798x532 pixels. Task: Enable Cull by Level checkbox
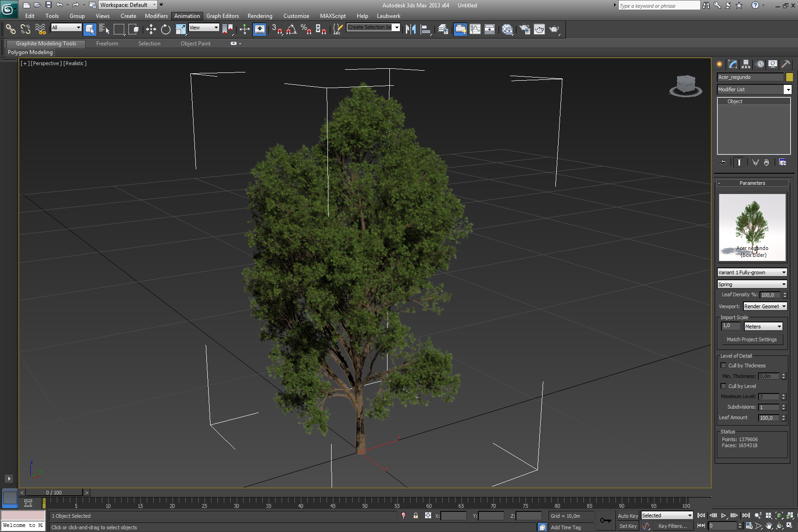724,386
